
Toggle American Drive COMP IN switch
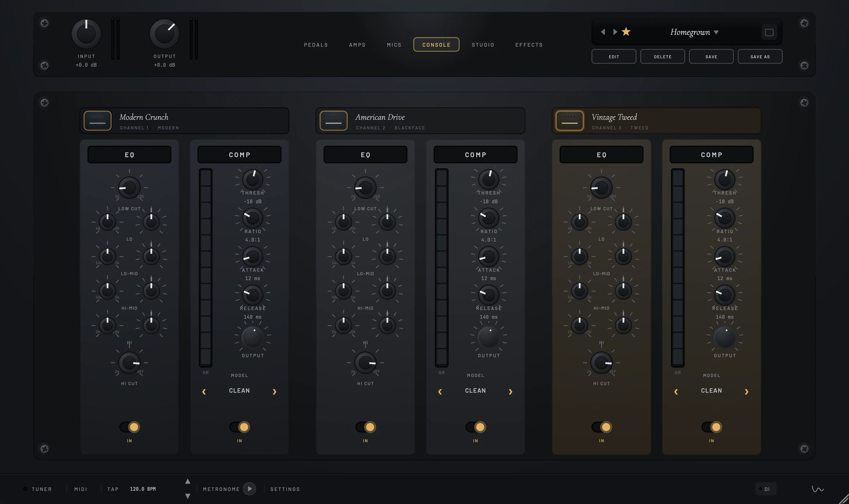(475, 427)
